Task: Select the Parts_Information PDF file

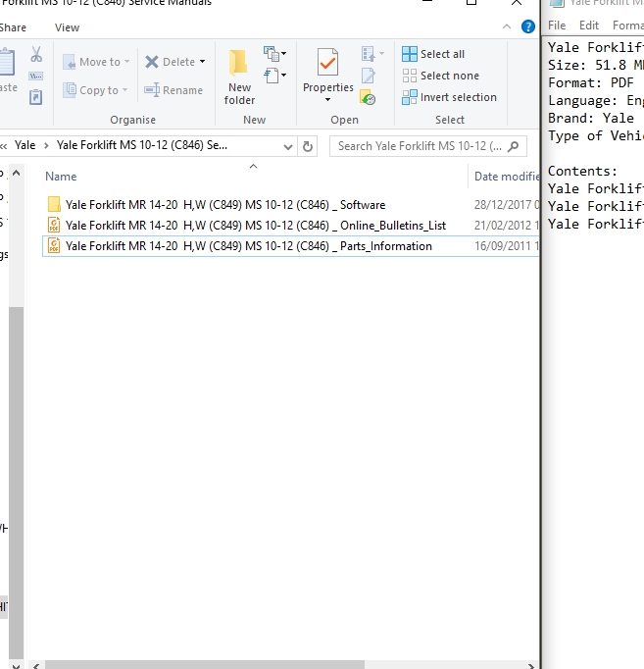Action: point(248,246)
